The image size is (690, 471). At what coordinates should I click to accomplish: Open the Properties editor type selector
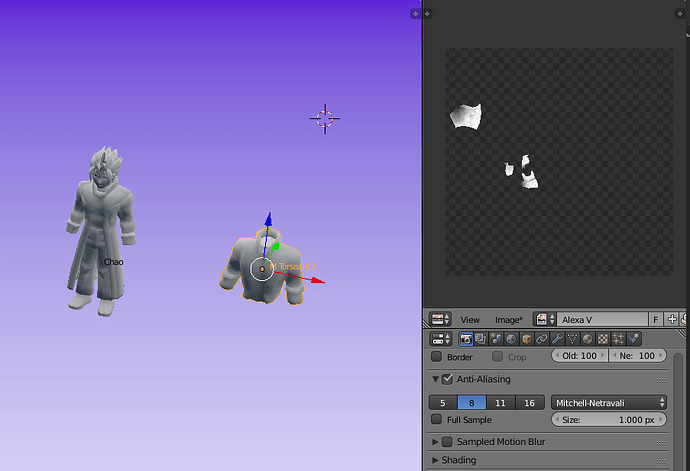[441, 339]
